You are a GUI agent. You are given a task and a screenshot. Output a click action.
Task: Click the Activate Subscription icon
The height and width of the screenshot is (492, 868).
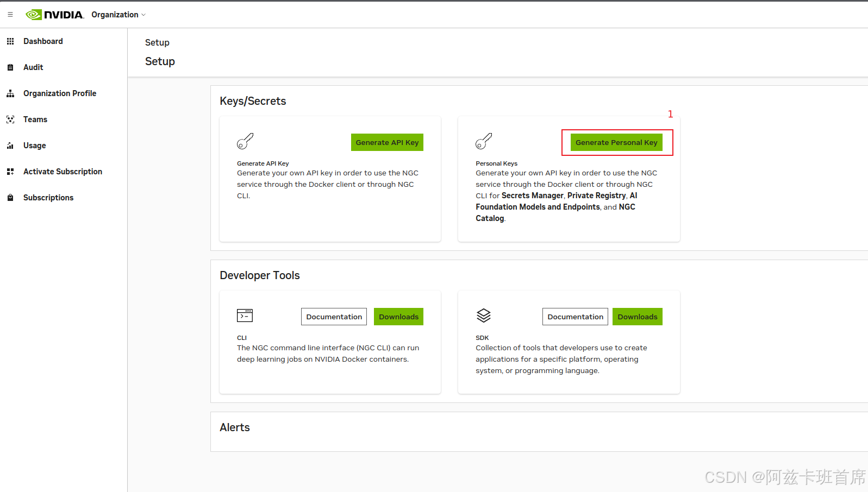click(x=10, y=172)
